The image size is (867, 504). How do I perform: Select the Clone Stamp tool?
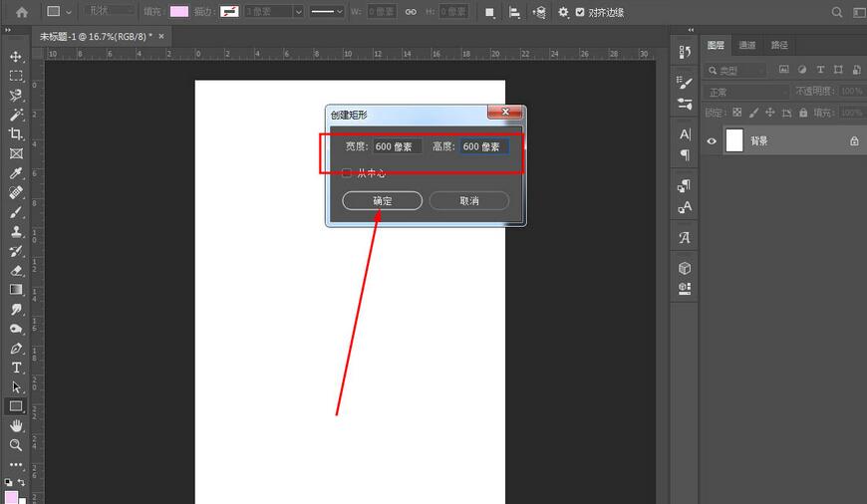(x=16, y=231)
